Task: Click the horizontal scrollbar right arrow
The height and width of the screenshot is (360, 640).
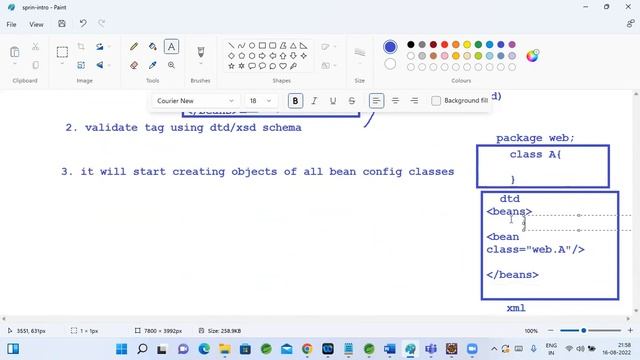Action: point(628,319)
